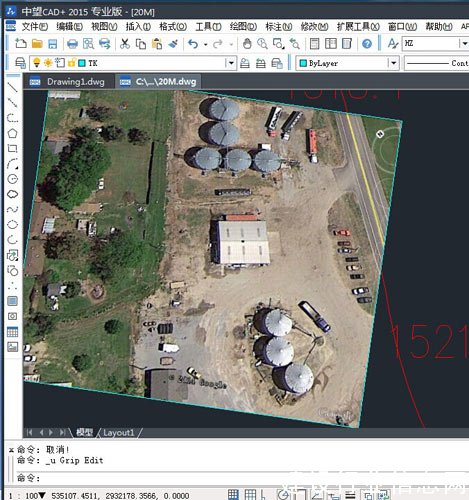Create a new drawing with New icon

tap(21, 43)
